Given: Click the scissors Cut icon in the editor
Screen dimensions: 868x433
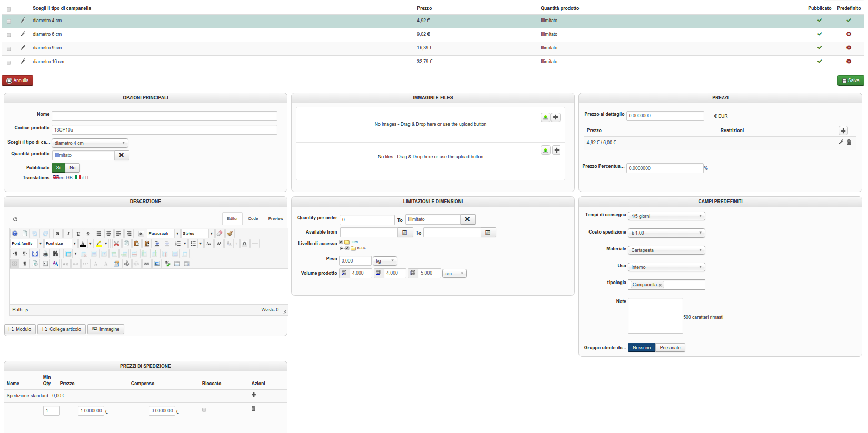Looking at the screenshot, I should click(x=116, y=244).
